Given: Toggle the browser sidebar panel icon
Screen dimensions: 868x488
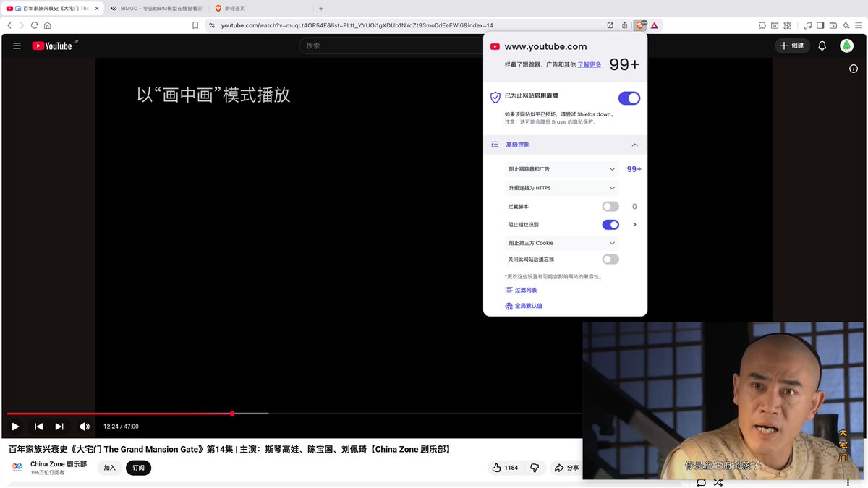Looking at the screenshot, I should [x=820, y=25].
